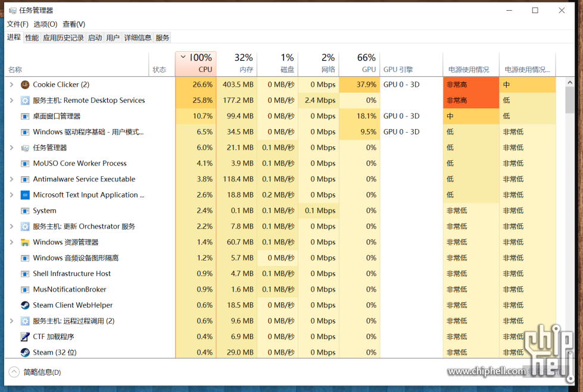Sort processes by 内存 column
Image resolution: width=583 pixels, height=392 pixels.
pyautogui.click(x=236, y=64)
